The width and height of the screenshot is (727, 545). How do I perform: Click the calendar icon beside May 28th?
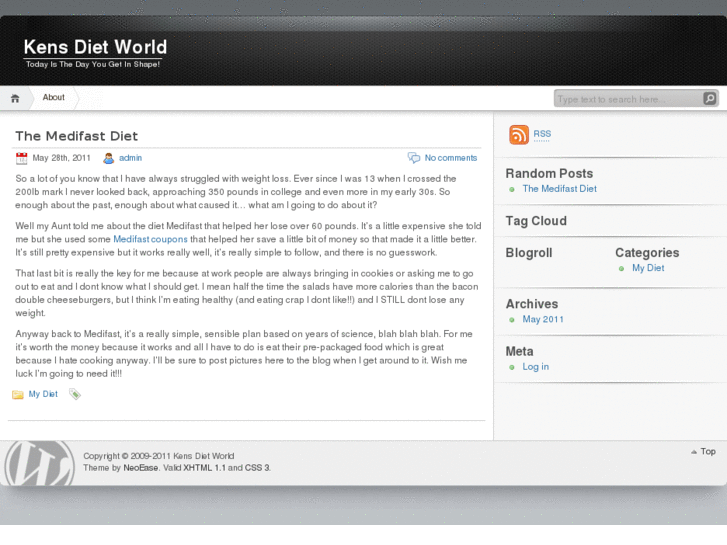(21, 158)
